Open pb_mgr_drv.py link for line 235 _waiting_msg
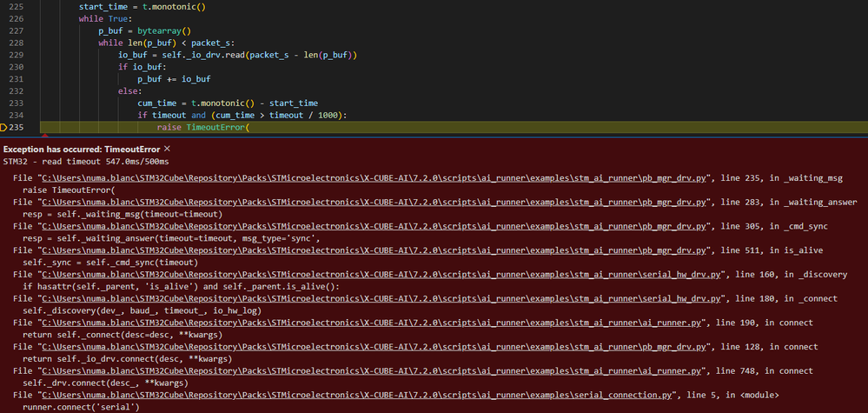 tap(376, 178)
